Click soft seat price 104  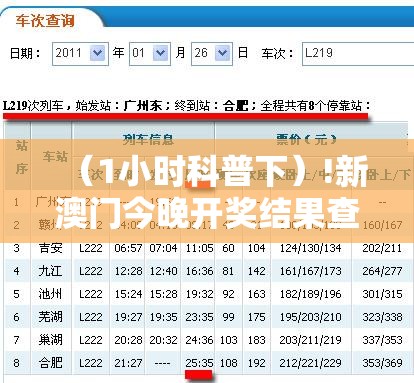click(256, 248)
